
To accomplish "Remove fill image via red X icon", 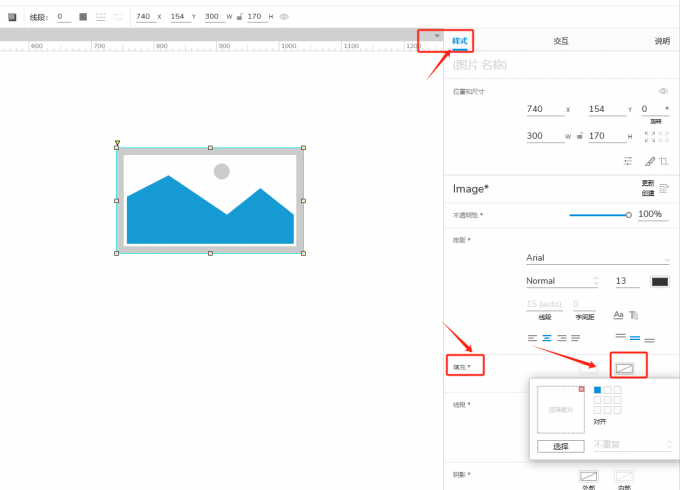I will pos(582,389).
